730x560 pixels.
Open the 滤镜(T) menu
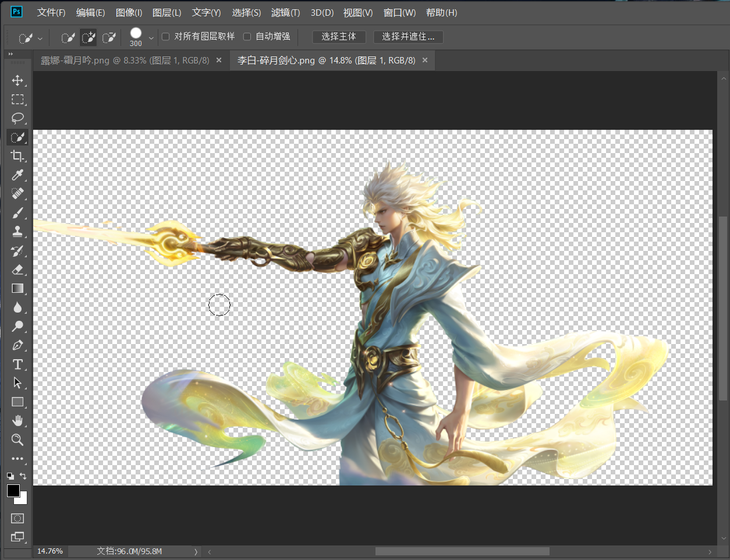coord(285,12)
